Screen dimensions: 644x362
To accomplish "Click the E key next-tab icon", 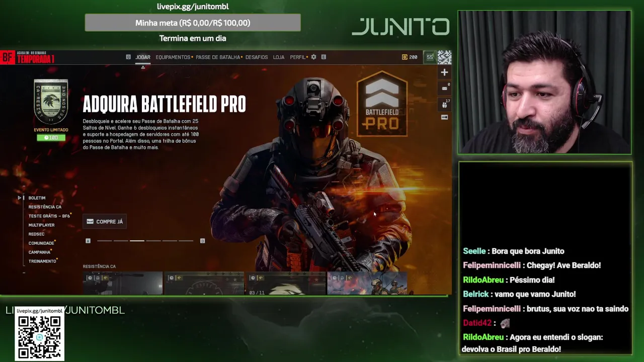I will [x=324, y=57].
